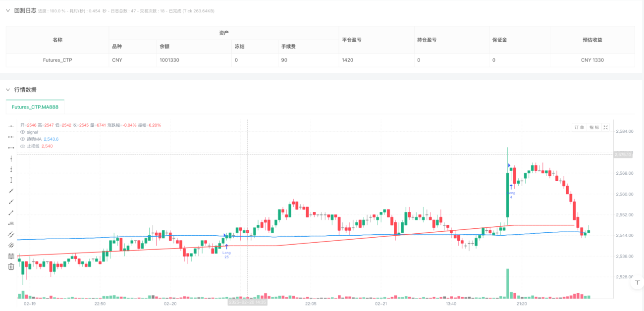Select the horizontal segment drawing tool

[x=11, y=148]
